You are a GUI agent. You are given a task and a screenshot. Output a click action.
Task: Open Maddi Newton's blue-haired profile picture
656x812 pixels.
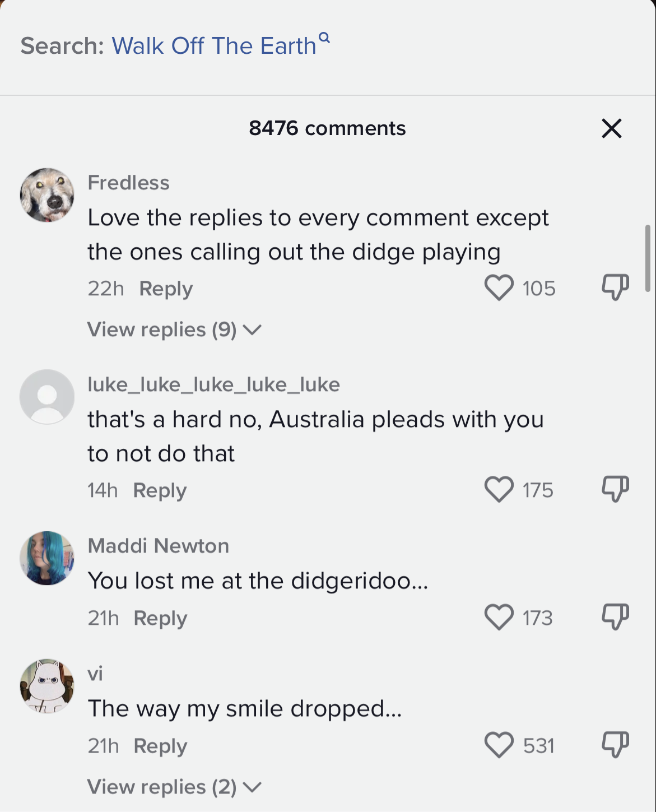(47, 558)
